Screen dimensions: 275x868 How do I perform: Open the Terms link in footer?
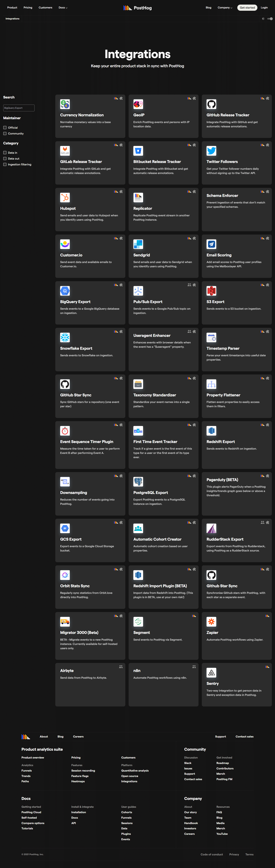pos(249,855)
